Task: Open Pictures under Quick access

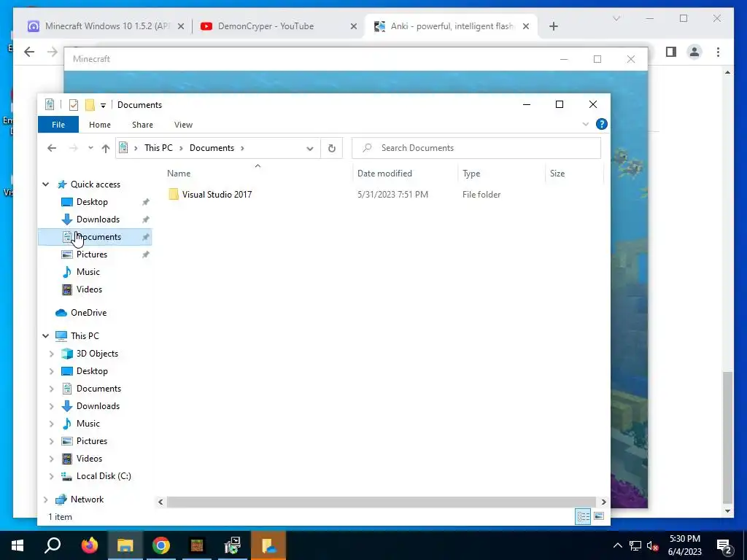Action: (x=92, y=254)
